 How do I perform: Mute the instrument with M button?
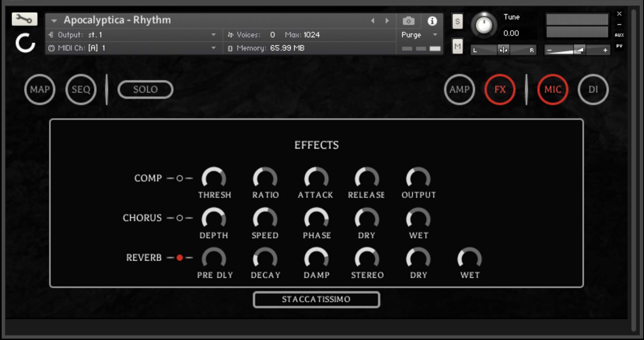pos(457,47)
